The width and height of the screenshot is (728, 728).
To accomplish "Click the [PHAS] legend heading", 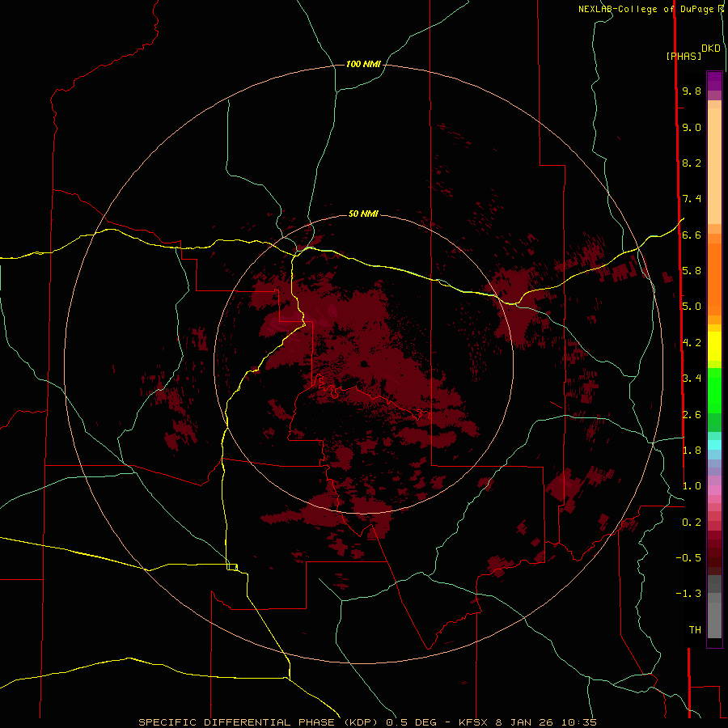I will pyautogui.click(x=684, y=56).
